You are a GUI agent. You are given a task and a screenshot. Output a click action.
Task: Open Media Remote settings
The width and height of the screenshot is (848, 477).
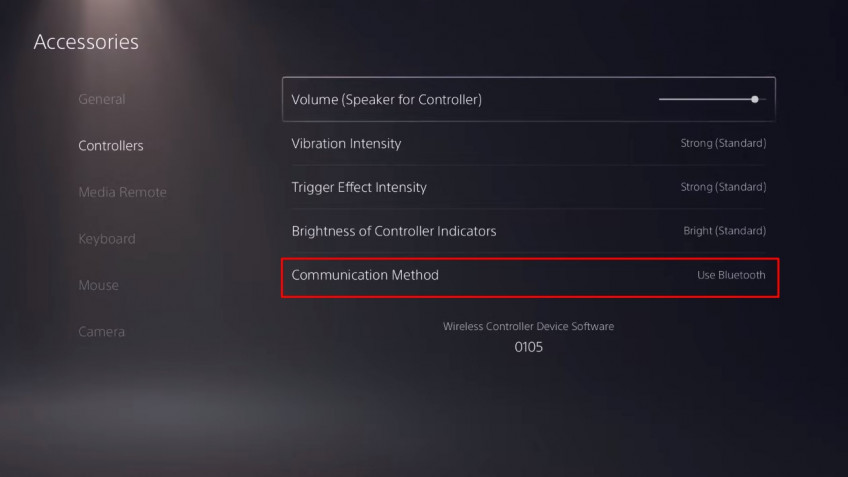coord(122,192)
